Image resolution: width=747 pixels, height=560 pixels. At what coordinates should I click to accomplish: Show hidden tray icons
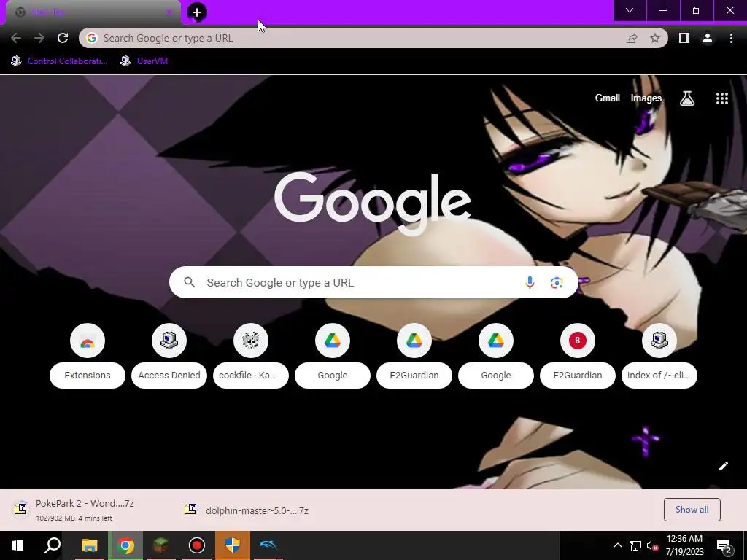coord(617,545)
